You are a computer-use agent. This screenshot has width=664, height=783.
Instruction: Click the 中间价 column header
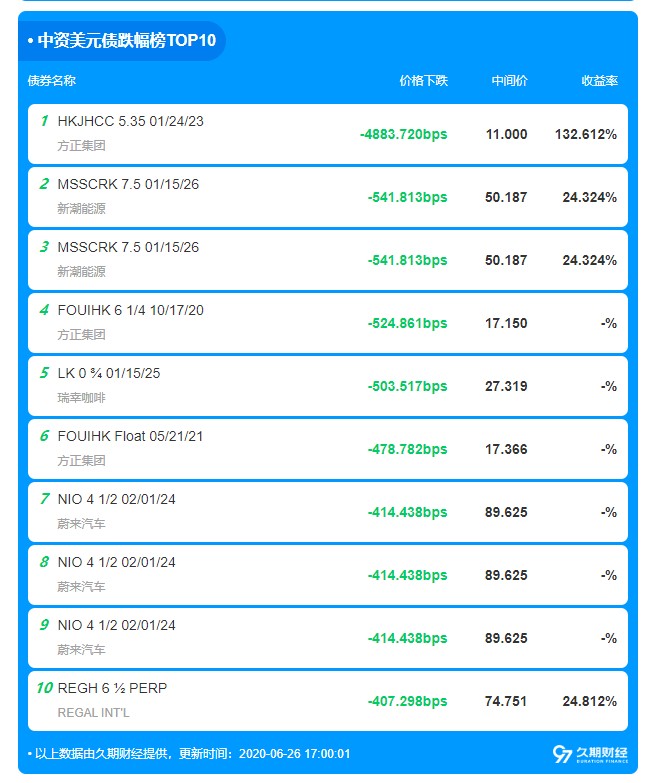510,81
